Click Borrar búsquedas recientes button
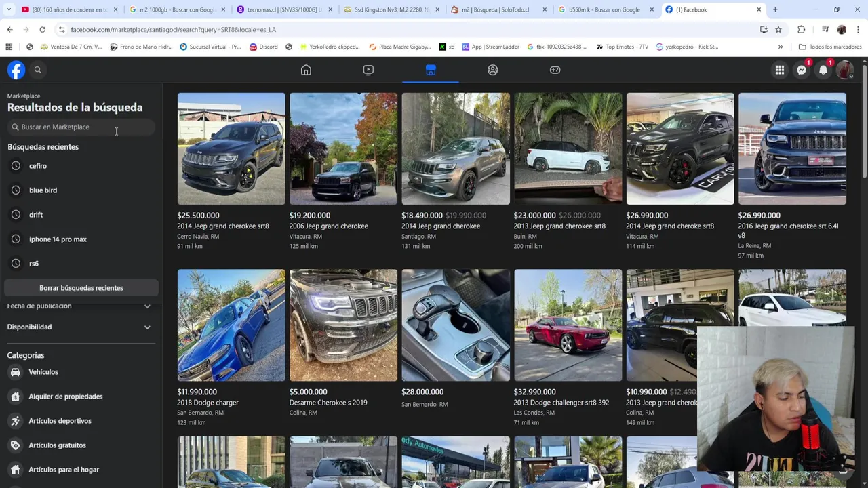 point(81,288)
